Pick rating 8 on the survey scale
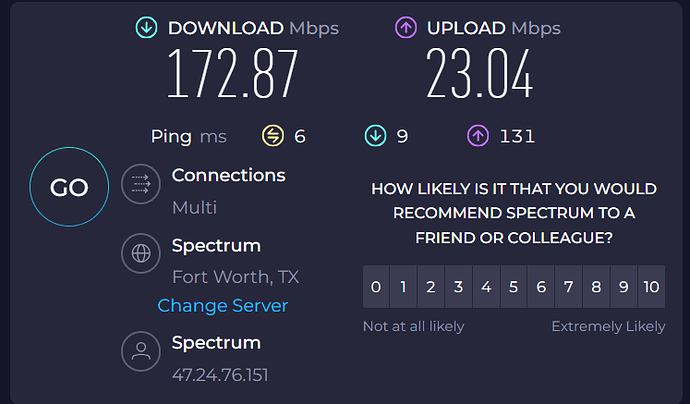 coord(596,288)
